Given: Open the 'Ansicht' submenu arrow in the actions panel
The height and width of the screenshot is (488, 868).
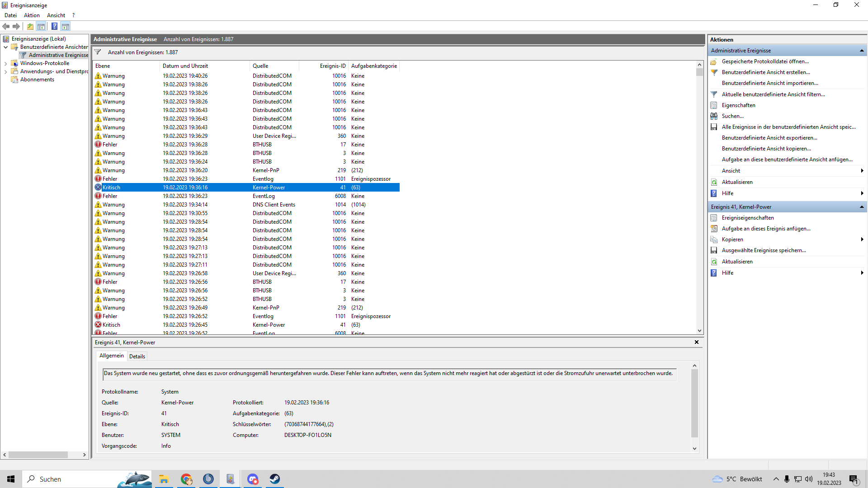Looking at the screenshot, I should pyautogui.click(x=862, y=171).
